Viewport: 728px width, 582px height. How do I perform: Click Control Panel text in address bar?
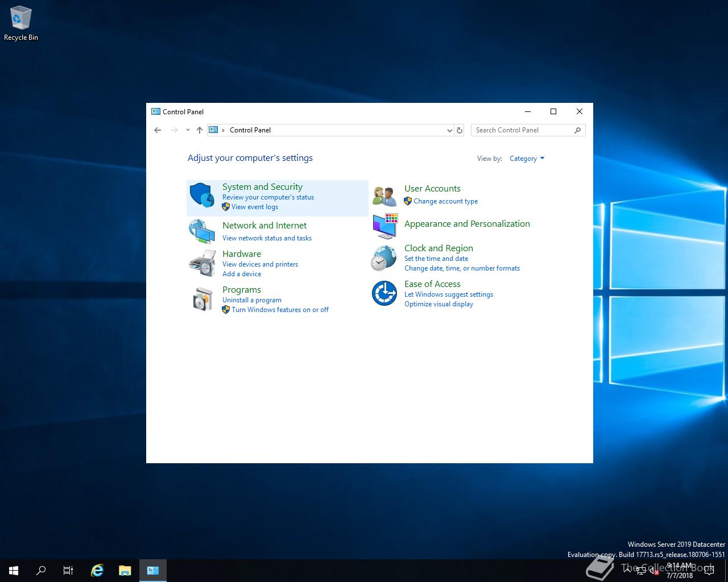click(250, 130)
